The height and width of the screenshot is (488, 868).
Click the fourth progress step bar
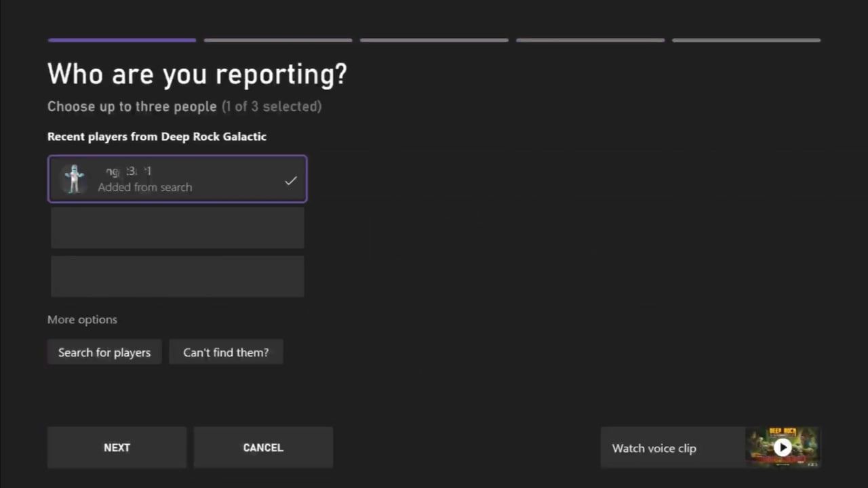click(x=590, y=41)
